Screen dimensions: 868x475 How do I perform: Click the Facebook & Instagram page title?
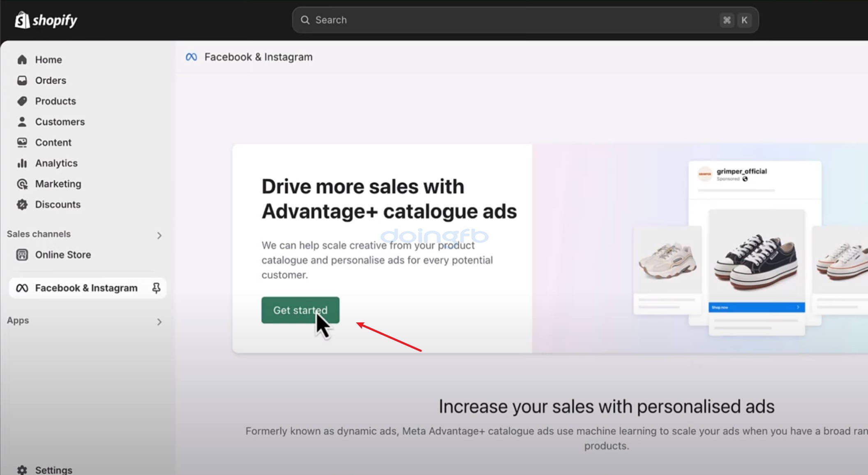(259, 57)
